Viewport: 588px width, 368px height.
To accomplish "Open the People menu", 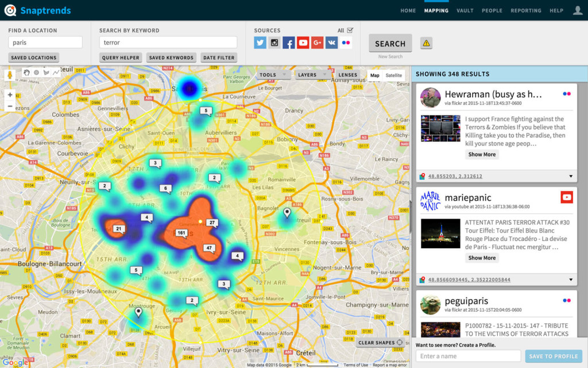I will [x=492, y=10].
